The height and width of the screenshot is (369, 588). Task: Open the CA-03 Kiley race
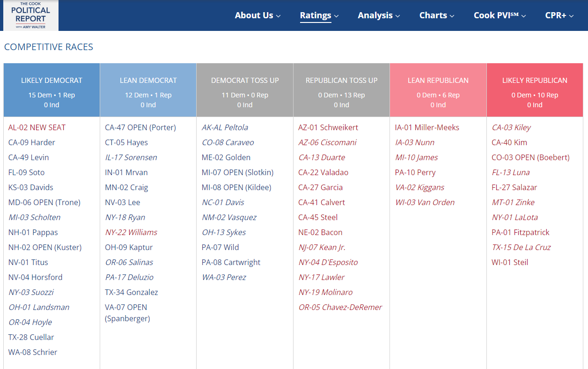pos(511,127)
